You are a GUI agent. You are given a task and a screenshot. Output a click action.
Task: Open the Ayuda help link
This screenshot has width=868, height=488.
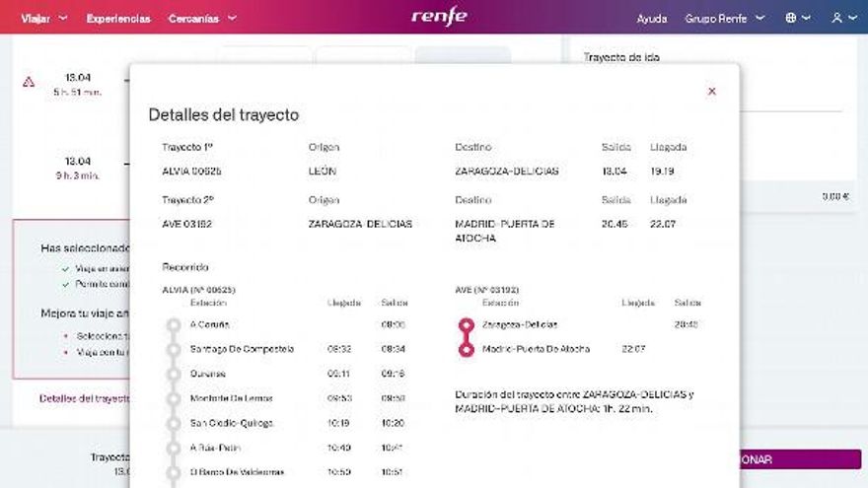(x=651, y=18)
